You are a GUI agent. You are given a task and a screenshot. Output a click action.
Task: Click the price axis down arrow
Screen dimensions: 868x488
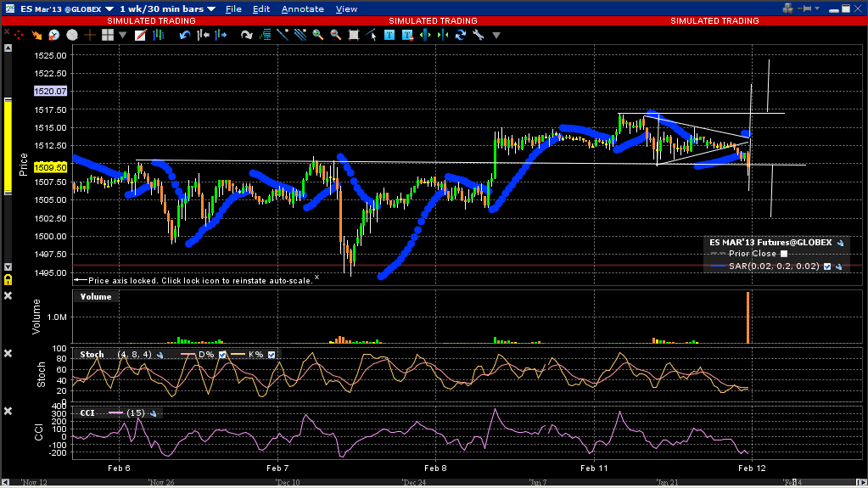pos(8,267)
